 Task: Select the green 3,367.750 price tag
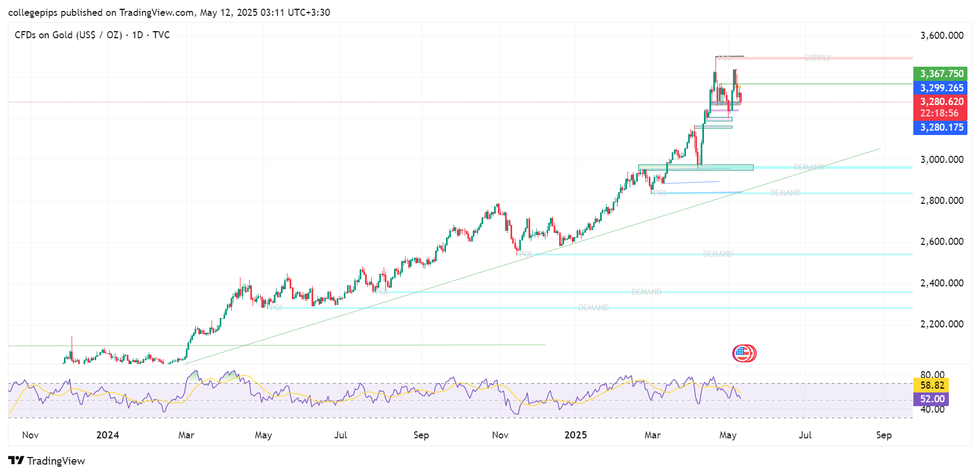pyautogui.click(x=940, y=74)
